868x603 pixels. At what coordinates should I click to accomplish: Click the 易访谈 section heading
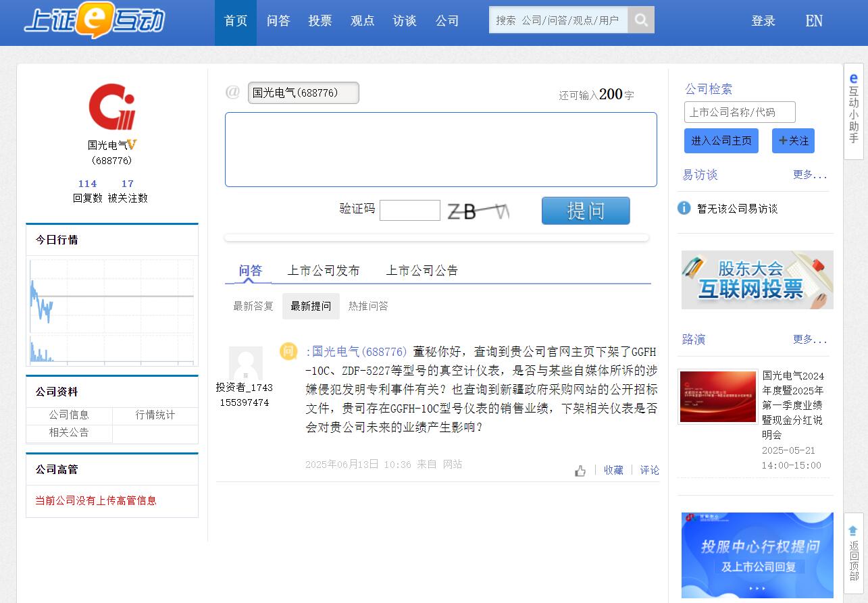coord(700,175)
